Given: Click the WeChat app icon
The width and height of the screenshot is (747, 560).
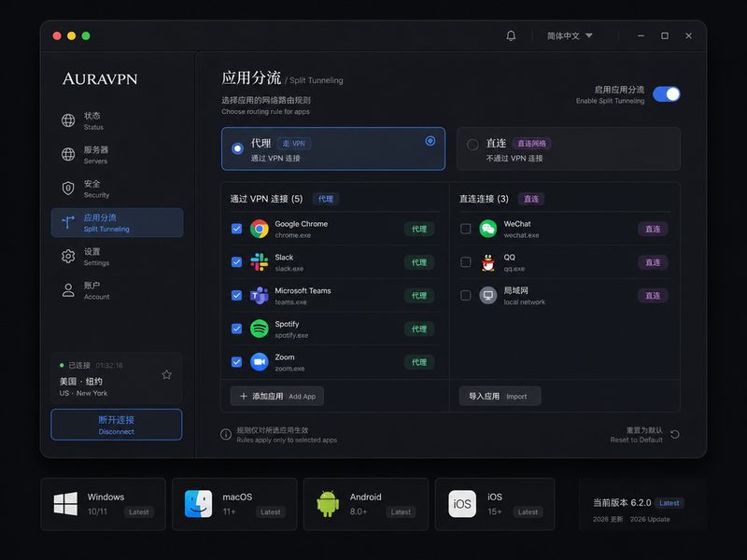Looking at the screenshot, I should [487, 229].
